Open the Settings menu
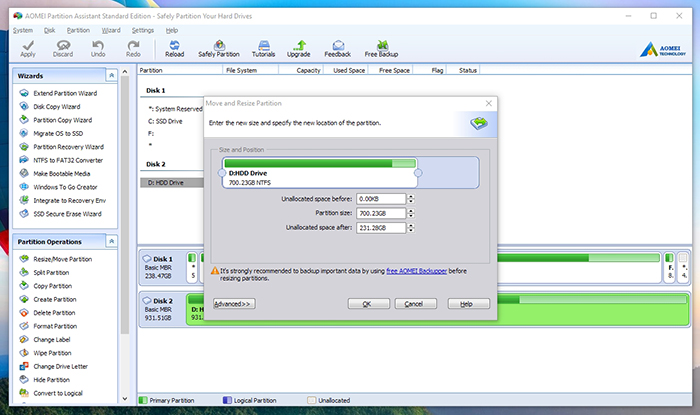This screenshot has width=700, height=415. point(143,30)
